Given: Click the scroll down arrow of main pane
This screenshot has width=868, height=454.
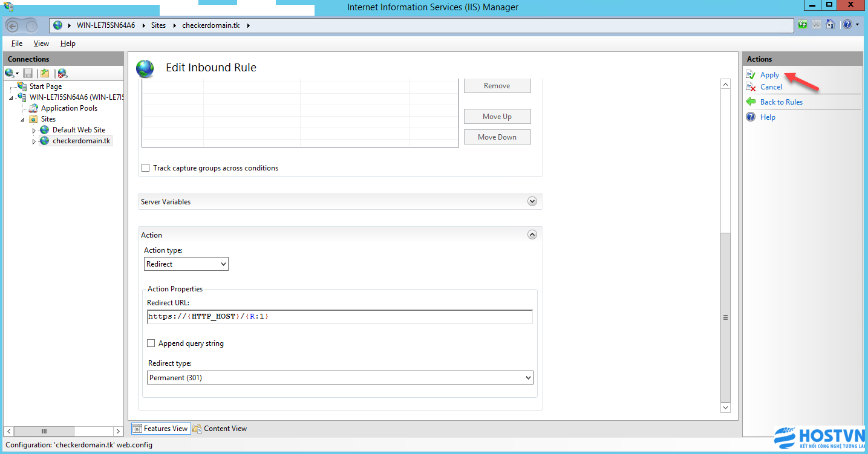Looking at the screenshot, I should point(726,408).
